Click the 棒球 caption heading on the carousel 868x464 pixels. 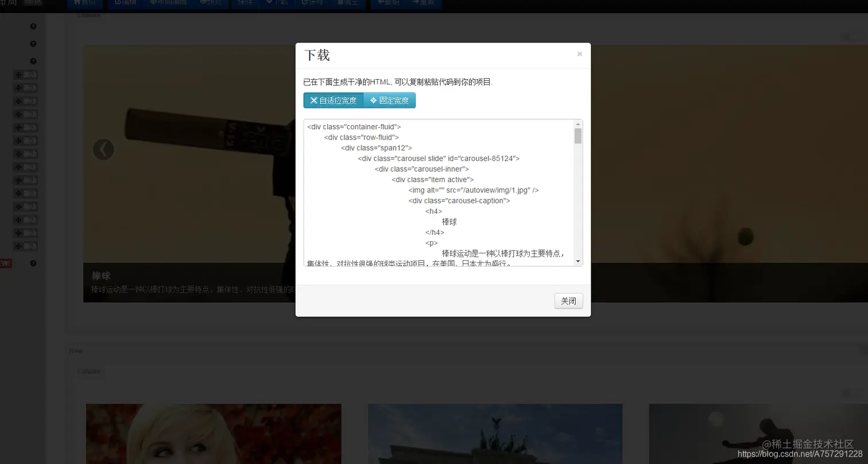point(101,276)
